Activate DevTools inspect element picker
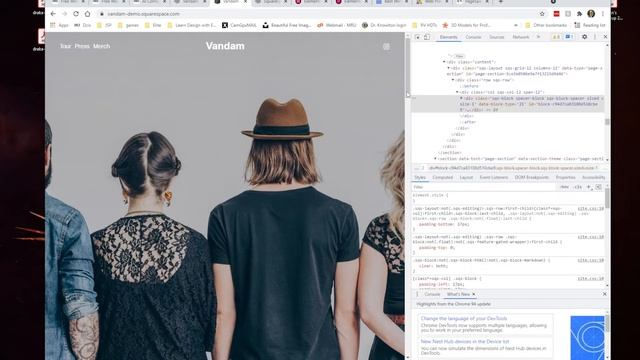640x360 pixels. click(418, 37)
